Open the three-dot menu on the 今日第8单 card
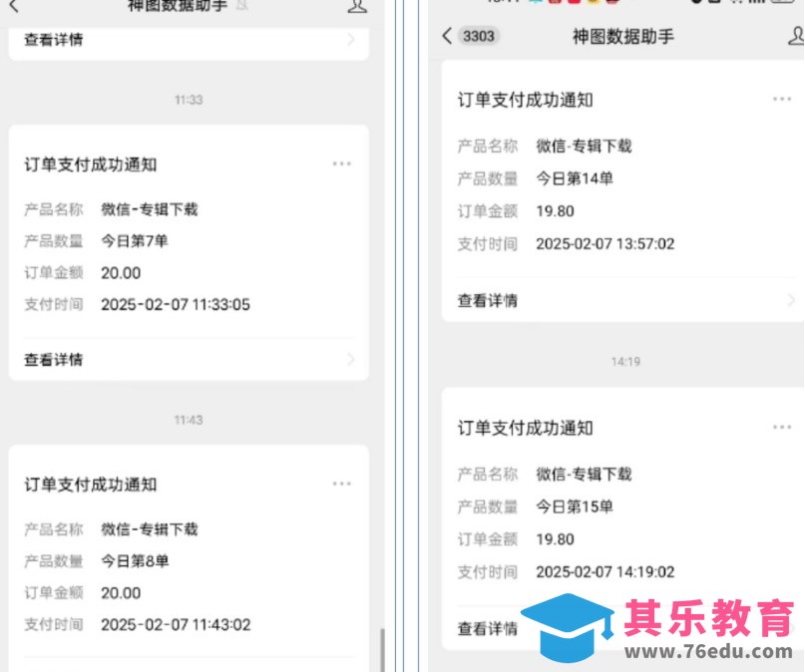Image resolution: width=805 pixels, height=672 pixels. [342, 484]
